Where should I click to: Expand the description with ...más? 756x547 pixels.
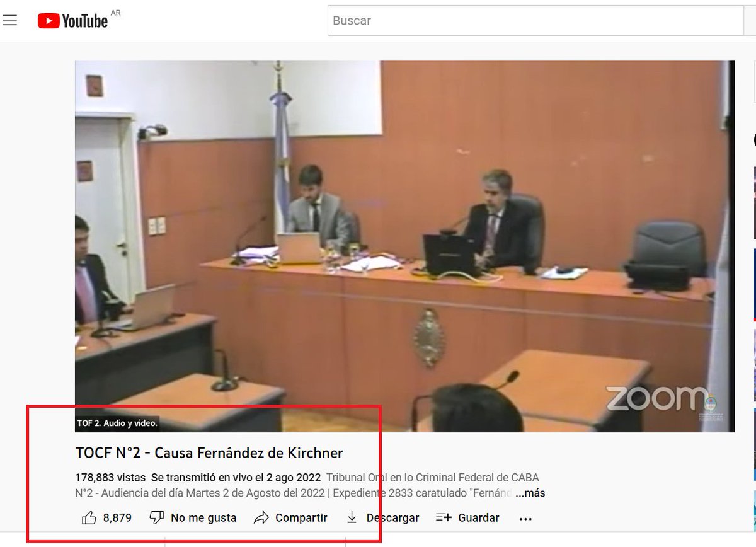click(530, 493)
